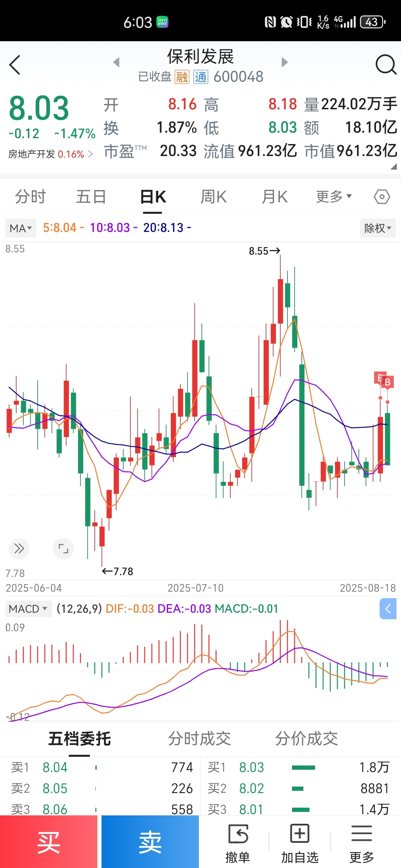Tap the 保利发展 stock title
401x868 pixels.
point(200,56)
